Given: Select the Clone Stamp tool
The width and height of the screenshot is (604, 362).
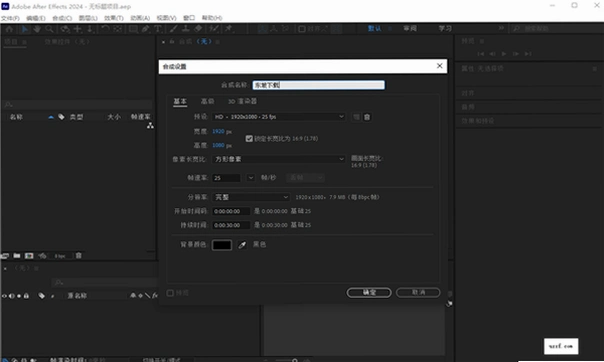Looking at the screenshot, I should click(186, 29).
